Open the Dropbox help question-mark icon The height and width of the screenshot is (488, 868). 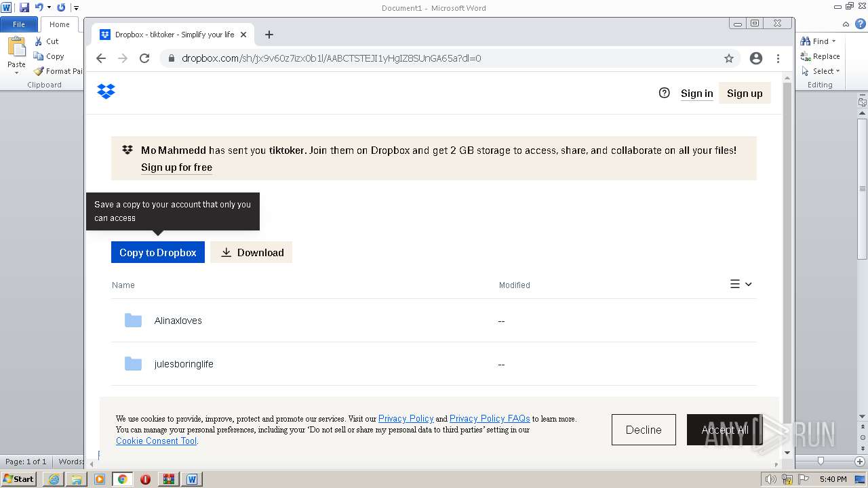(665, 93)
